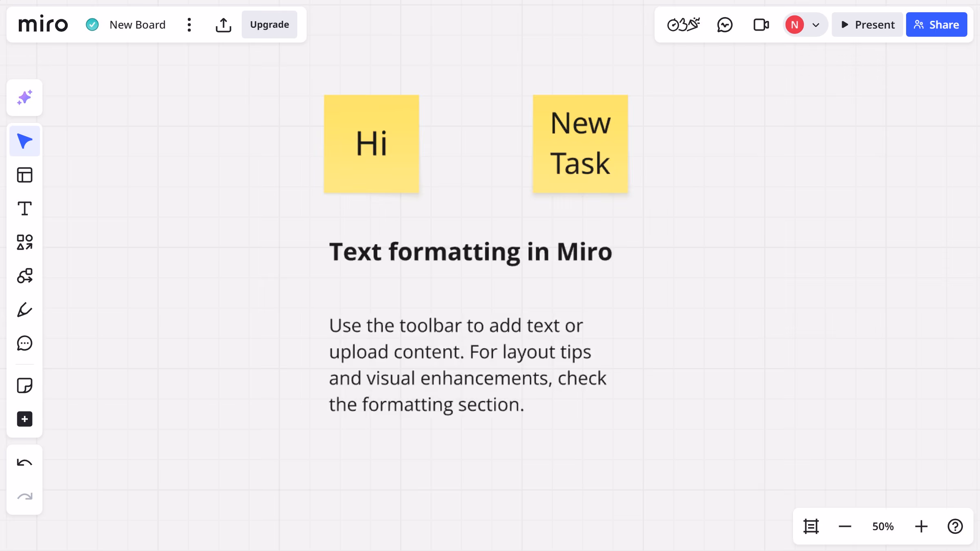
Task: Expand the collaborators dropdown arrow
Action: [816, 25]
